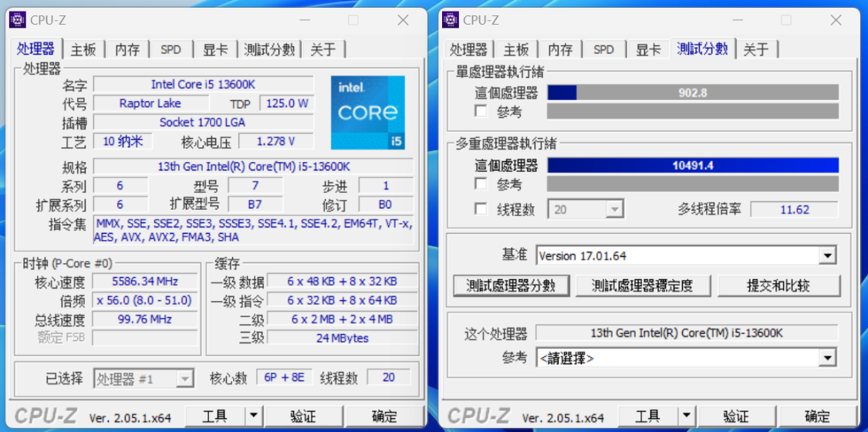This screenshot has width=868, height=432.
Task: Click the 提交和比较 button
Action: click(778, 286)
